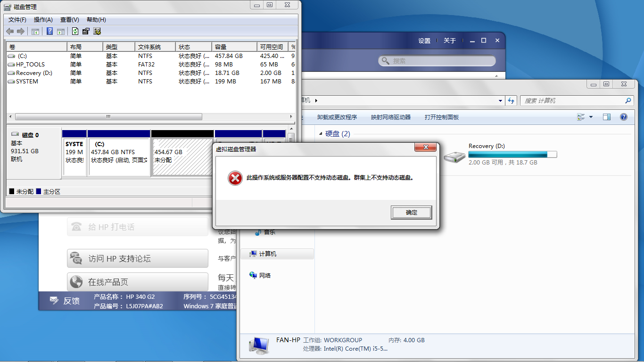The width and height of the screenshot is (644, 362).
Task: Click the search magnifier icon in Explorer
Action: (x=627, y=101)
